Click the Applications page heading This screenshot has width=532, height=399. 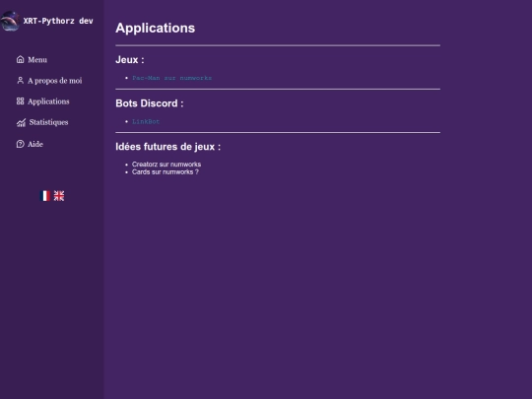click(156, 28)
